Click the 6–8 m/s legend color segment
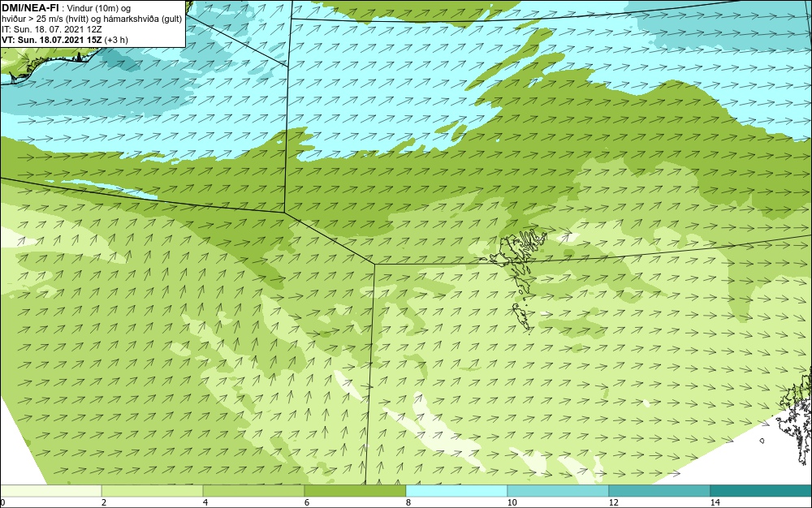 (x=356, y=491)
